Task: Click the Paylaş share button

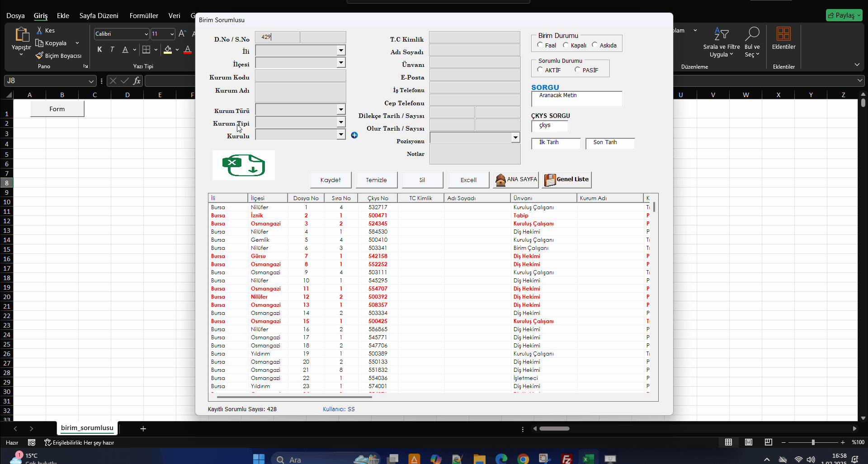Action: tap(844, 15)
